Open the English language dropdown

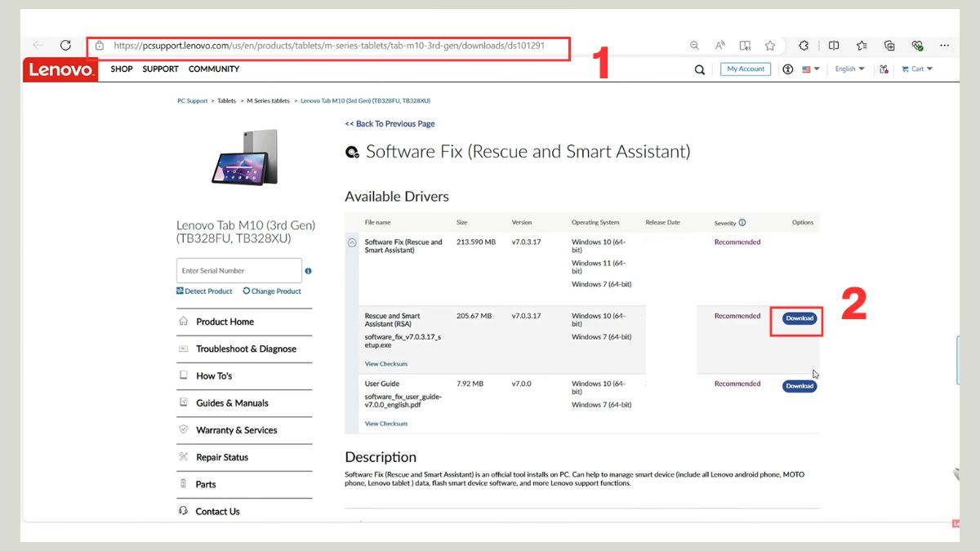[x=849, y=69]
